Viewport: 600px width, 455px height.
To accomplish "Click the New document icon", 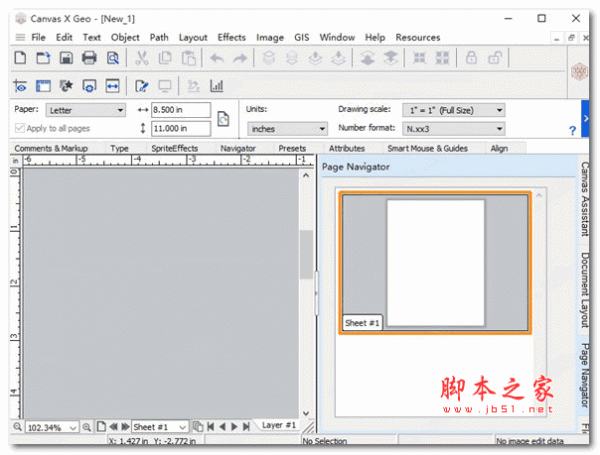I will (x=20, y=58).
